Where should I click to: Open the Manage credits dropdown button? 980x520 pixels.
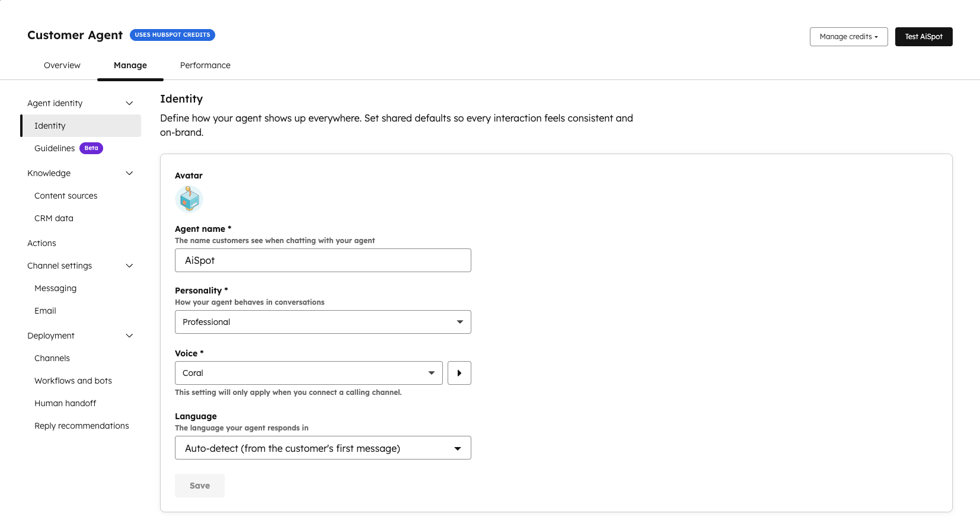pos(848,37)
